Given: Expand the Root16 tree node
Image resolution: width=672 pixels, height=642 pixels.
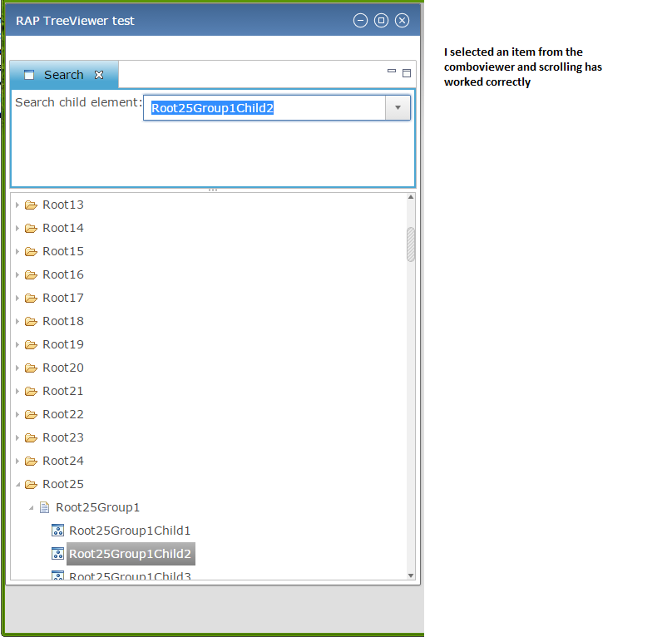Looking at the screenshot, I should [x=17, y=274].
